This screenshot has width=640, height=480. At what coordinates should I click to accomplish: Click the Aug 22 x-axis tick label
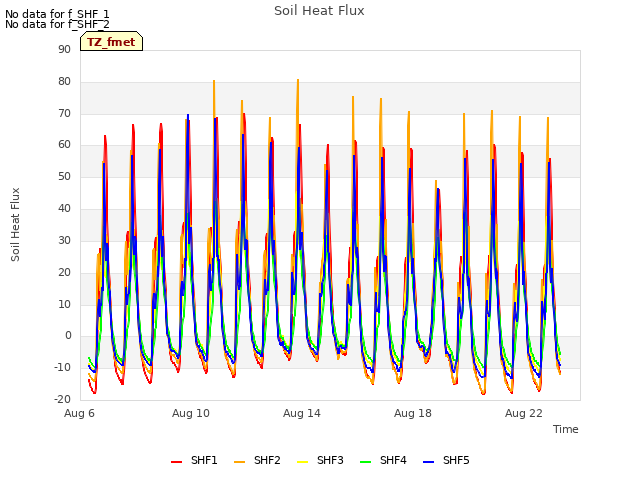524,413
